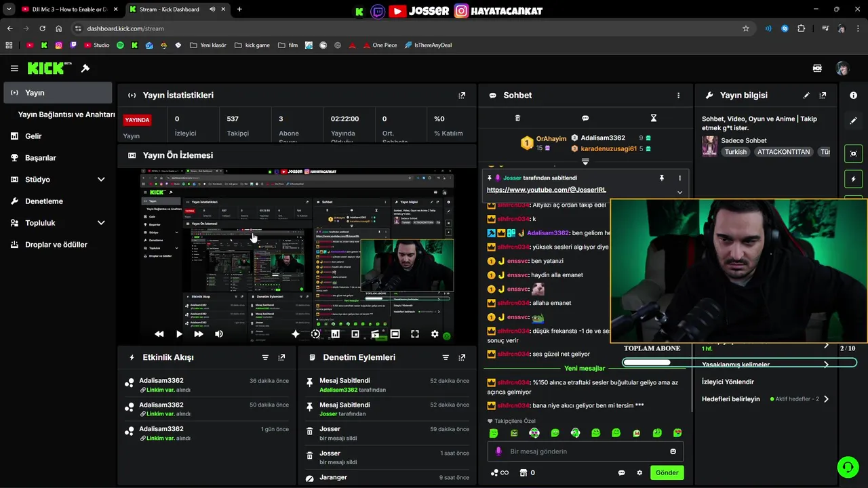Click the moderator hammer icon next to Kick logo
Screen dimensions: 868x488
pyautogui.click(x=85, y=68)
